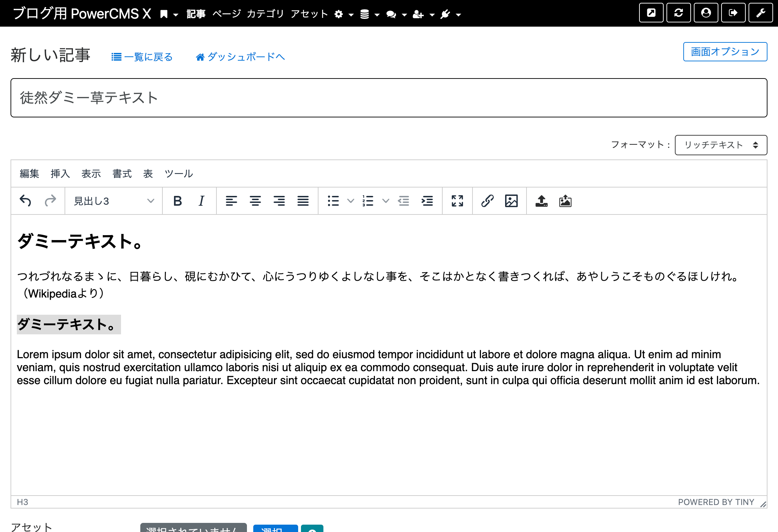Open the comments dropdown in navbar
This screenshot has height=532, width=778.
[396, 14]
